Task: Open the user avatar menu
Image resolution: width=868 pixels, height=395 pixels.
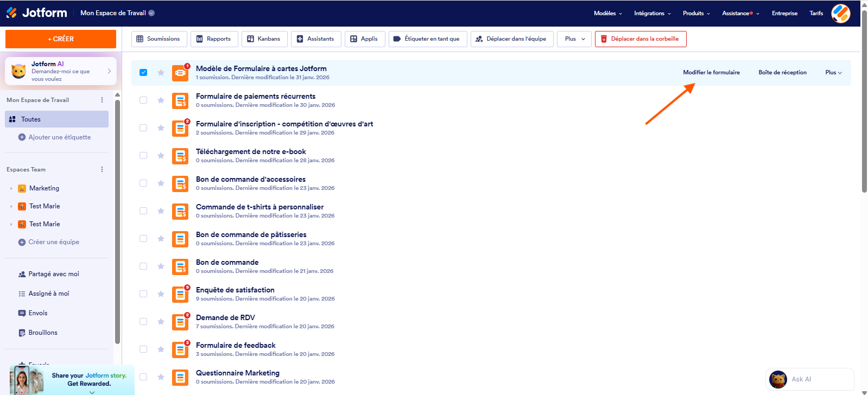Action: coord(841,13)
